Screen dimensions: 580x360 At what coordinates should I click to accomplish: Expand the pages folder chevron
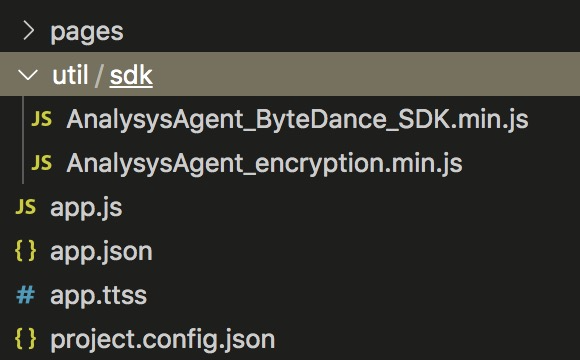(28, 31)
